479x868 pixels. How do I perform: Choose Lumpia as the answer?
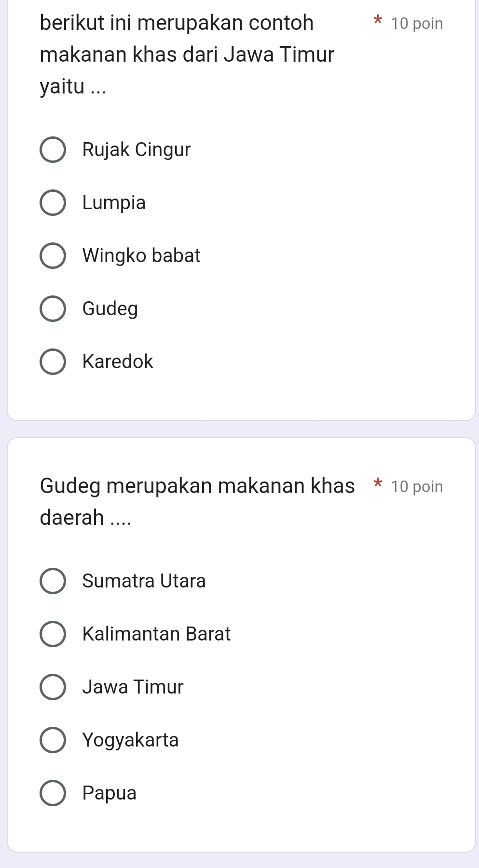pos(53,203)
